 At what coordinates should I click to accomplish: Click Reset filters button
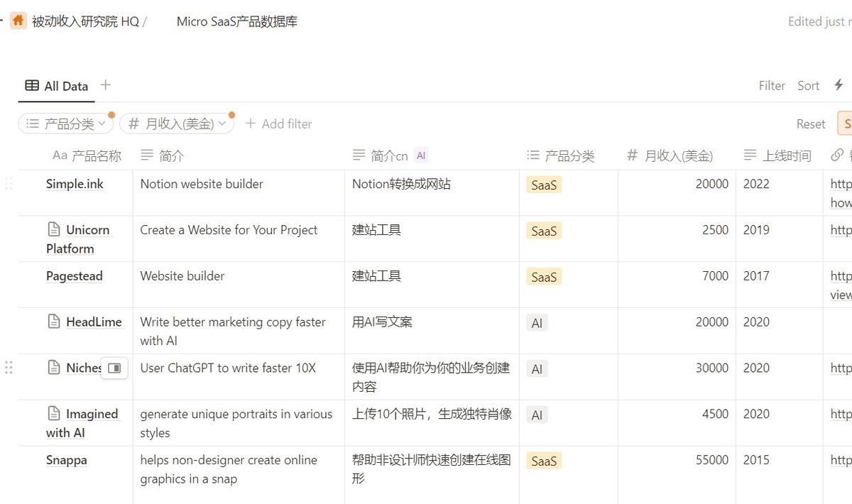[811, 124]
